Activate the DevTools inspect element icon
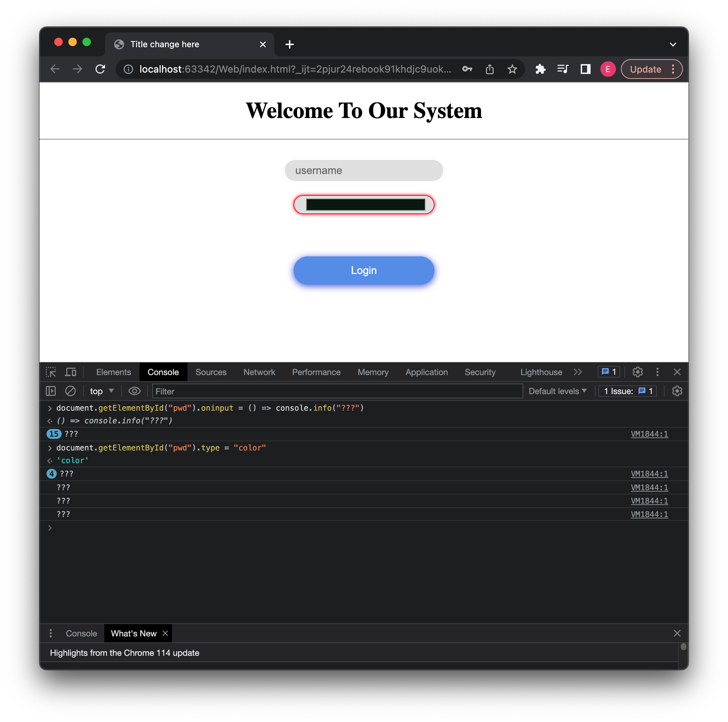728x722 pixels. pos(51,372)
